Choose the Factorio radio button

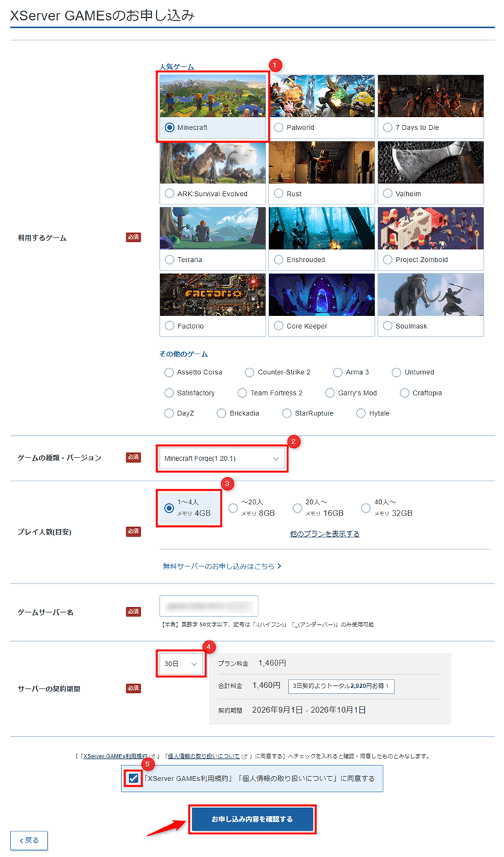point(169,326)
